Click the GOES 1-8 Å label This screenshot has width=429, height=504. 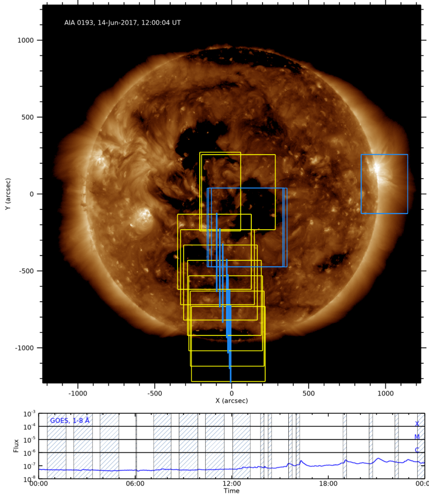point(70,420)
